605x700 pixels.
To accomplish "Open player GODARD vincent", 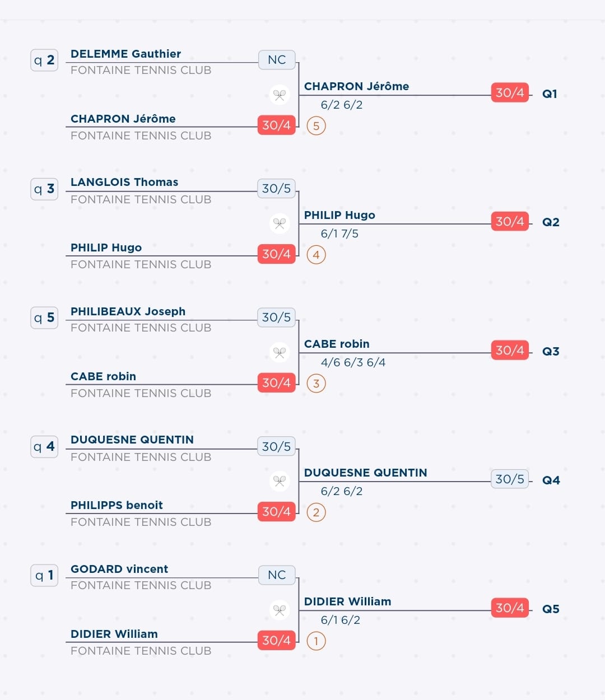I will (x=119, y=569).
